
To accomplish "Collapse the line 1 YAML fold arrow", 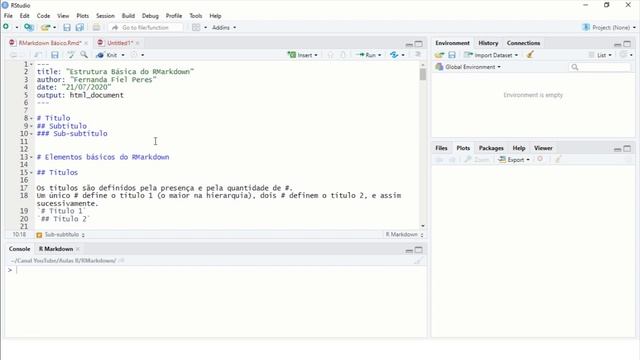I will [31, 64].
